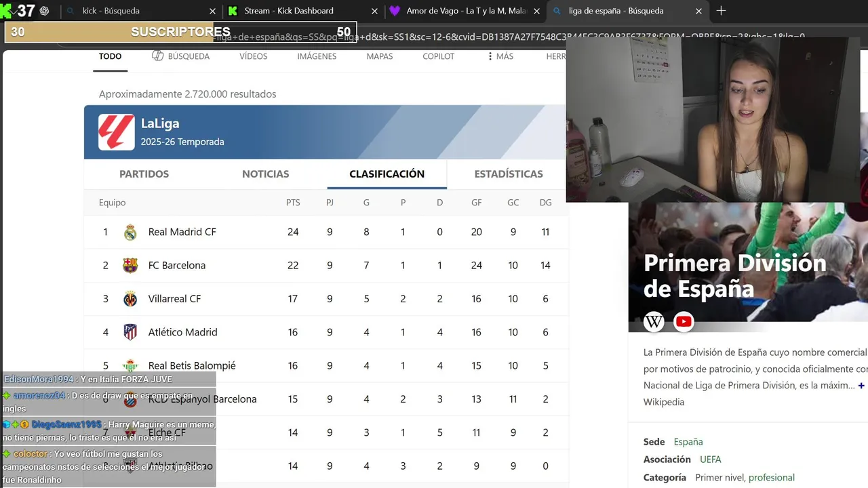Select the IMÁGENES search filter
Image resolution: width=868 pixels, height=488 pixels.
tap(317, 56)
